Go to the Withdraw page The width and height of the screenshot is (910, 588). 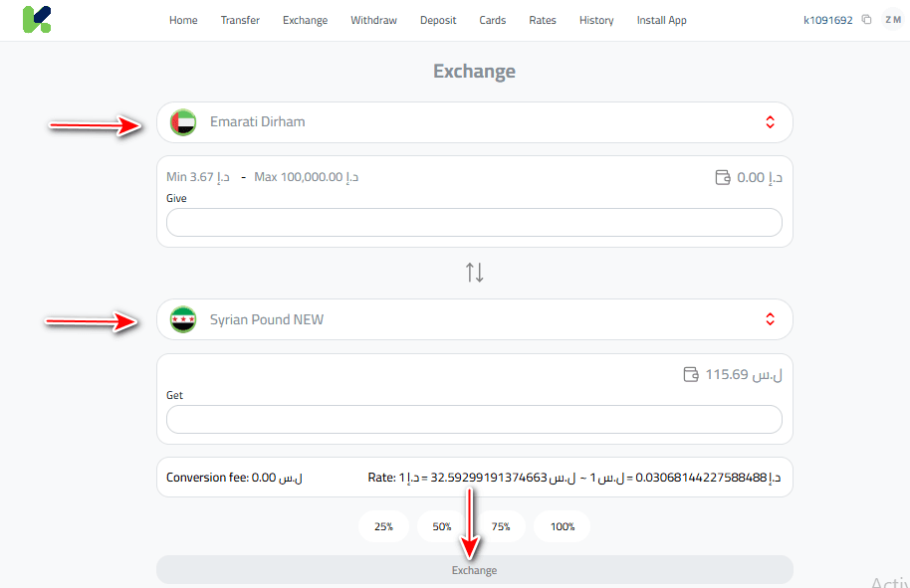[373, 20]
